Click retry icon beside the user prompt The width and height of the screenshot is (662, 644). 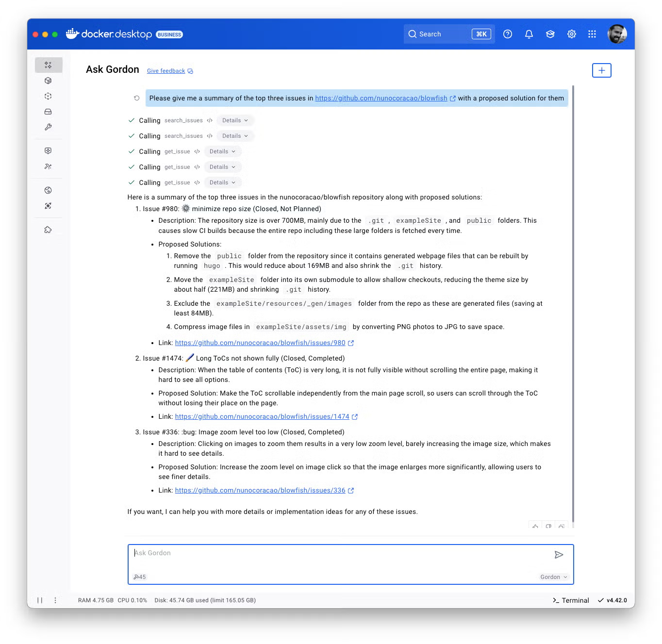pos(137,98)
